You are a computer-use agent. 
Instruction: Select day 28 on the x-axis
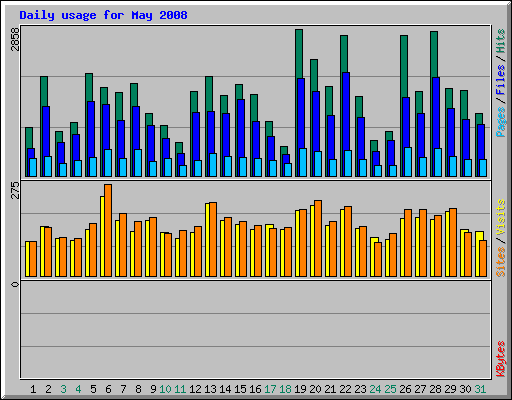click(x=435, y=389)
